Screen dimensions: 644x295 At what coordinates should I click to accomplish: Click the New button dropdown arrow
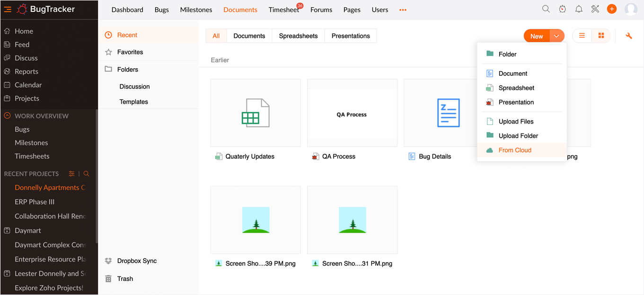tap(557, 36)
